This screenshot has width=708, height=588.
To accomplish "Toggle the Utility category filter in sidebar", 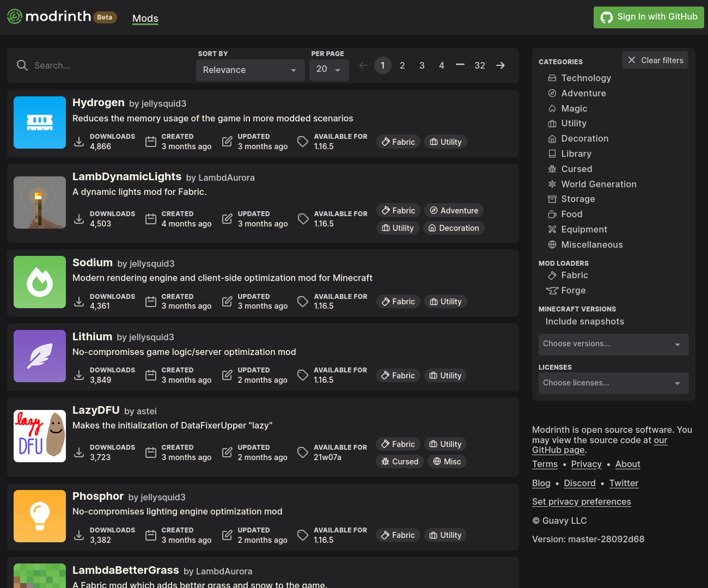I will tap(567, 124).
